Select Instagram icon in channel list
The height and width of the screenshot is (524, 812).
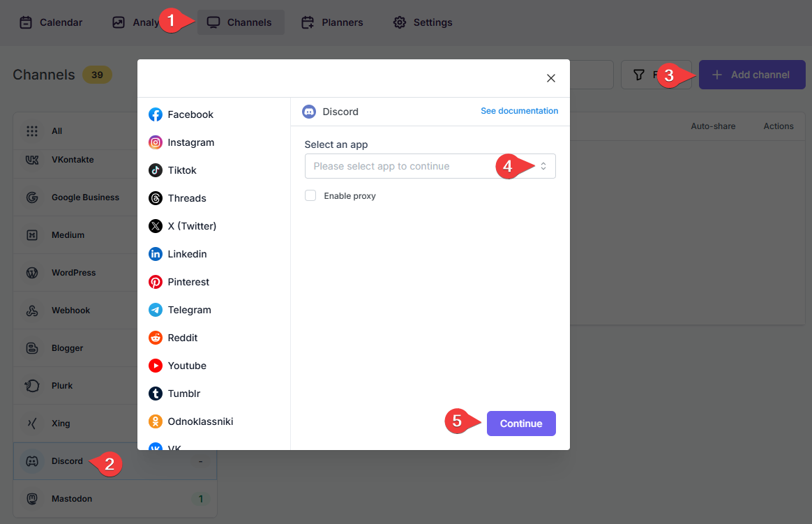[156, 142]
